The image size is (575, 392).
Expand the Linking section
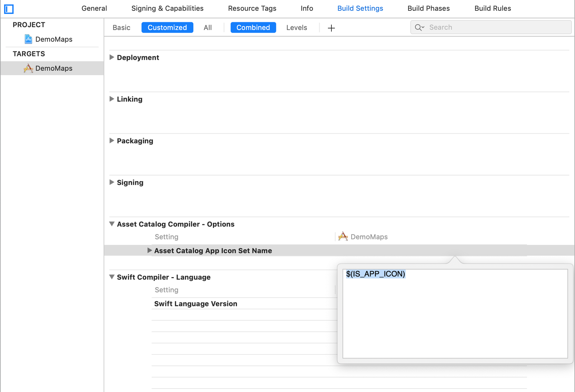point(112,99)
